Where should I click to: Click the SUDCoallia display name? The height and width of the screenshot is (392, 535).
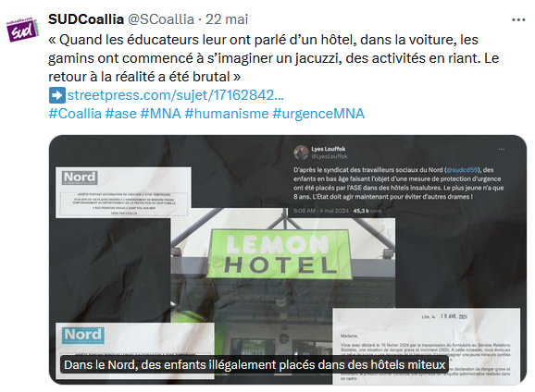pyautogui.click(x=86, y=19)
